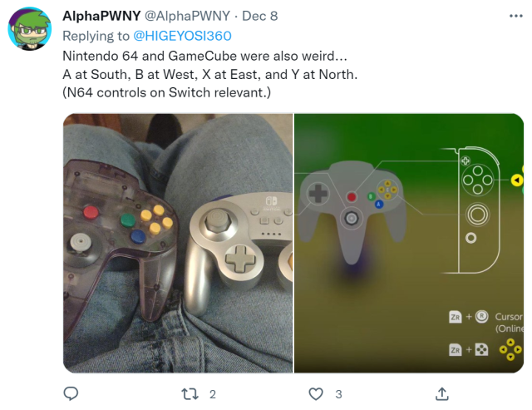The width and height of the screenshot is (532, 410).
Task: Click the blue A button in diagram
Action: [379, 204]
